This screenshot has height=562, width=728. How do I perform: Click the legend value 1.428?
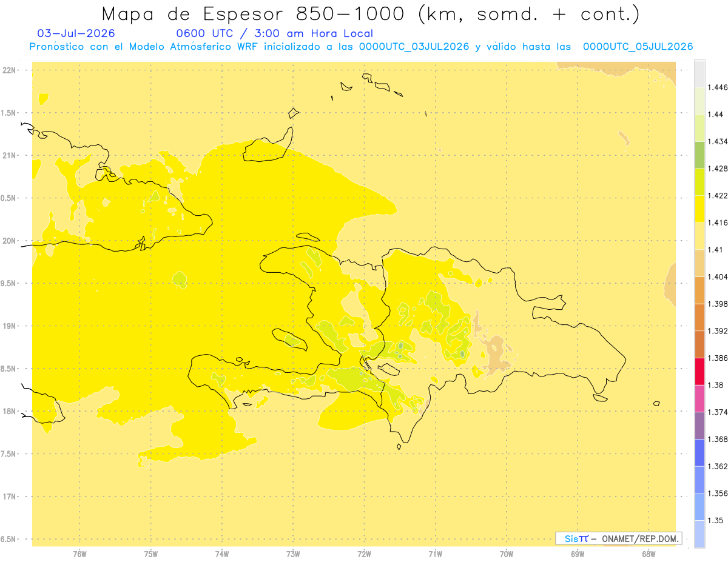pos(717,169)
